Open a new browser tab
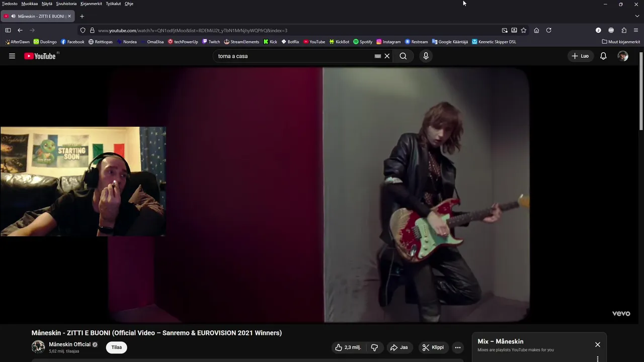This screenshot has height=362, width=644. coord(82,16)
